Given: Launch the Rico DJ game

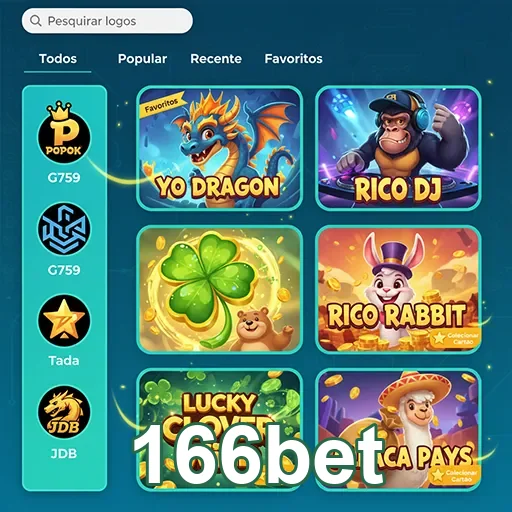Looking at the screenshot, I should click(x=398, y=148).
